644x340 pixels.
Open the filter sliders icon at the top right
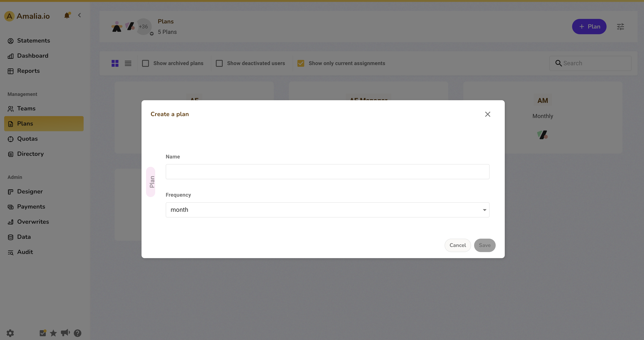tap(621, 27)
